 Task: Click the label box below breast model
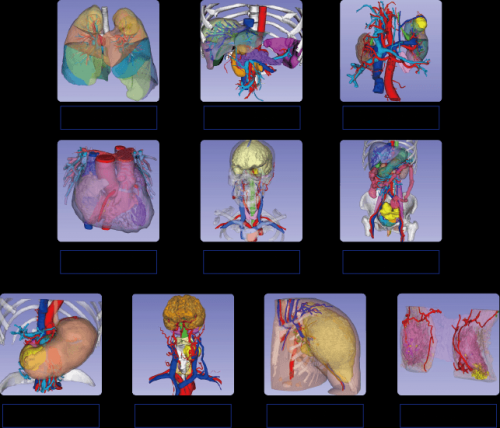pyautogui.click(x=448, y=416)
